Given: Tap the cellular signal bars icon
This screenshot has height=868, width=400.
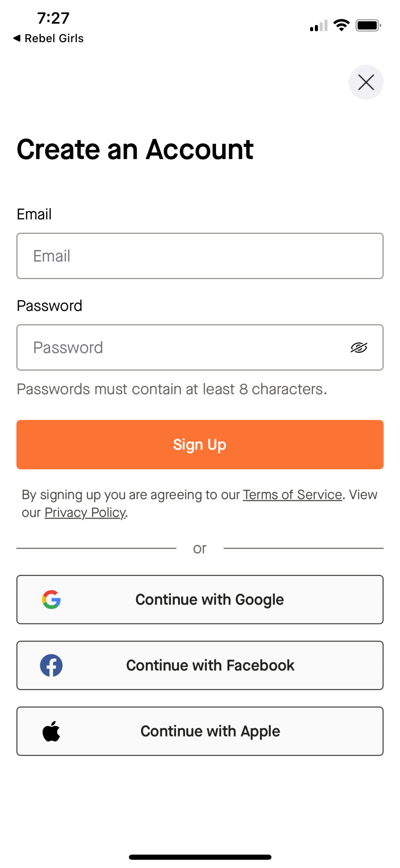Looking at the screenshot, I should coord(319,26).
